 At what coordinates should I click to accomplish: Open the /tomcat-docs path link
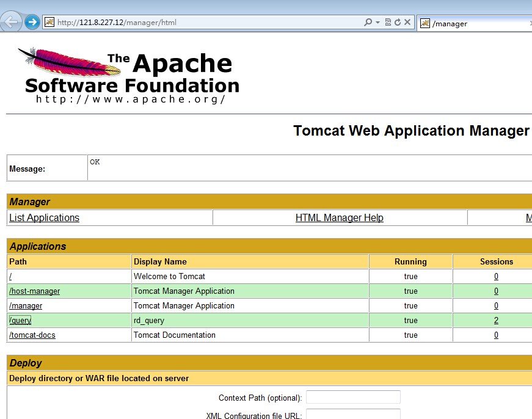click(32, 335)
